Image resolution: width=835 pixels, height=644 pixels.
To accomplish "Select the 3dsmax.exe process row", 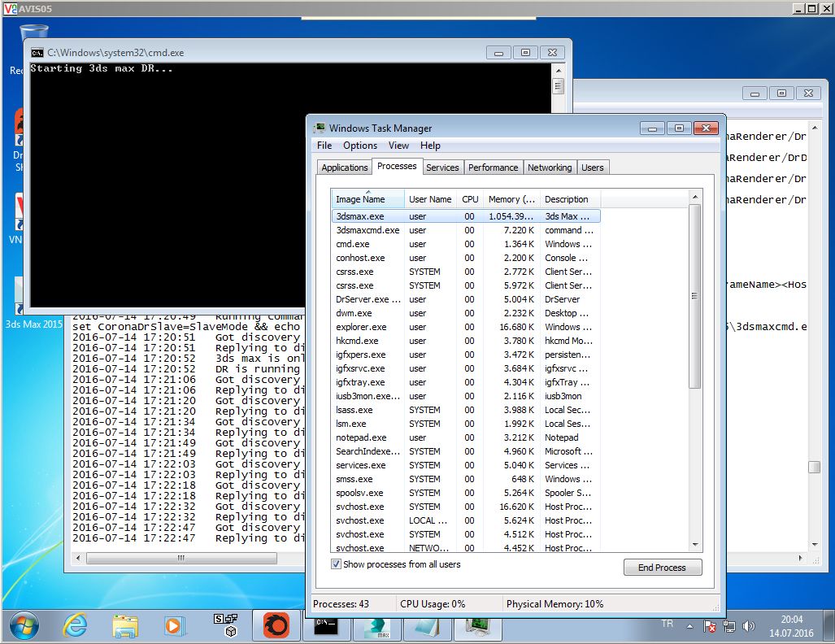I will (x=466, y=216).
